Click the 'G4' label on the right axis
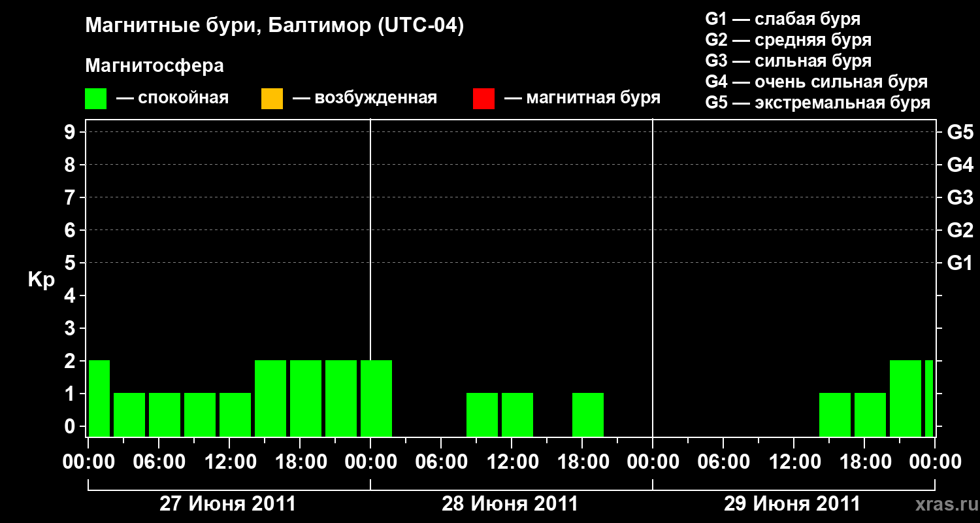Viewport: 980px width, 523px height. tap(960, 165)
